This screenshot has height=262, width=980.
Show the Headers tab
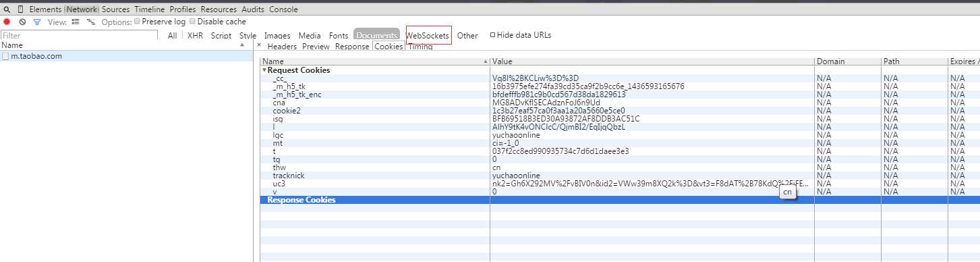pyautogui.click(x=282, y=47)
